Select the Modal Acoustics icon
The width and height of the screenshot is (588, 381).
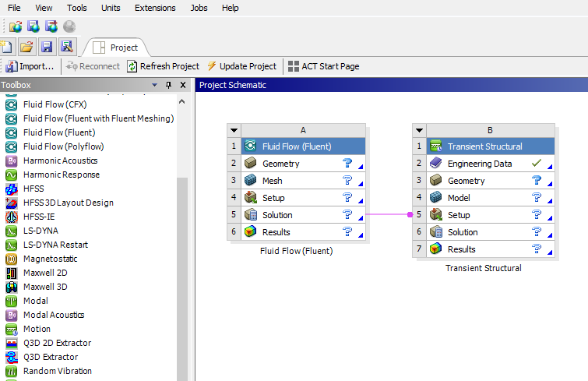(11, 315)
